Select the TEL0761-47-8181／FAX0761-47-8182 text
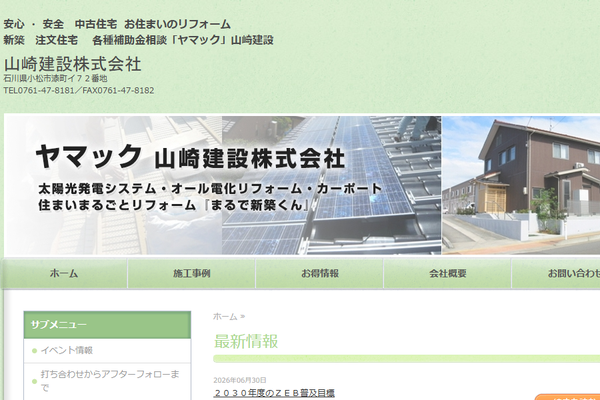The width and height of the screenshot is (600, 400). [79, 91]
